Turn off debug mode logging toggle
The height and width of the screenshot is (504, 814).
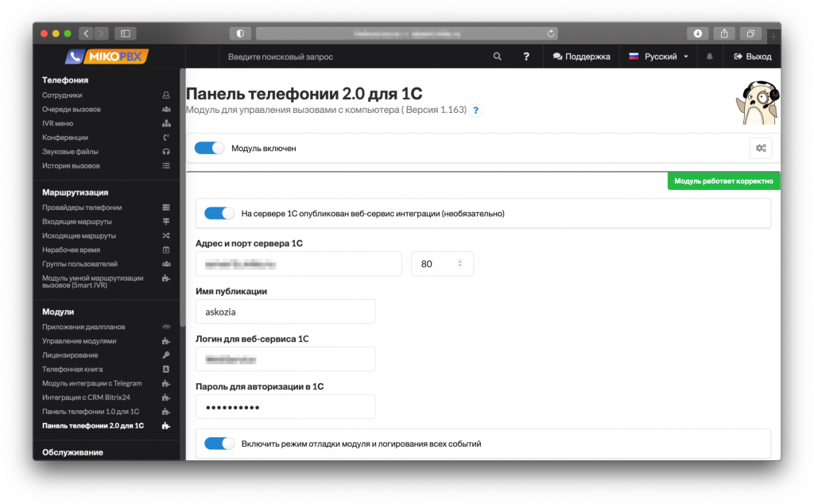click(x=219, y=444)
